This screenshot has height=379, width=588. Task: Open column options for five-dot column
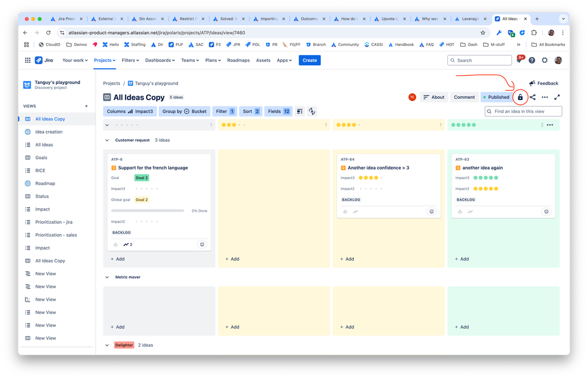click(x=550, y=125)
